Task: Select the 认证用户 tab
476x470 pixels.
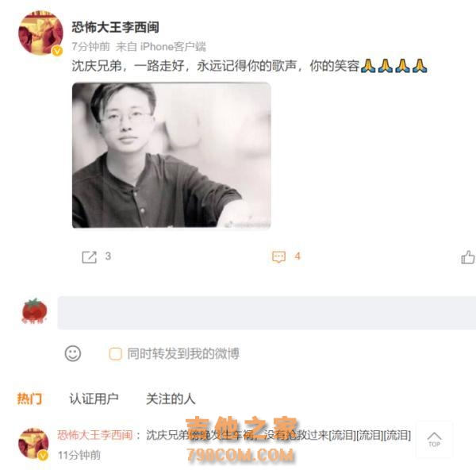Action: (94, 399)
